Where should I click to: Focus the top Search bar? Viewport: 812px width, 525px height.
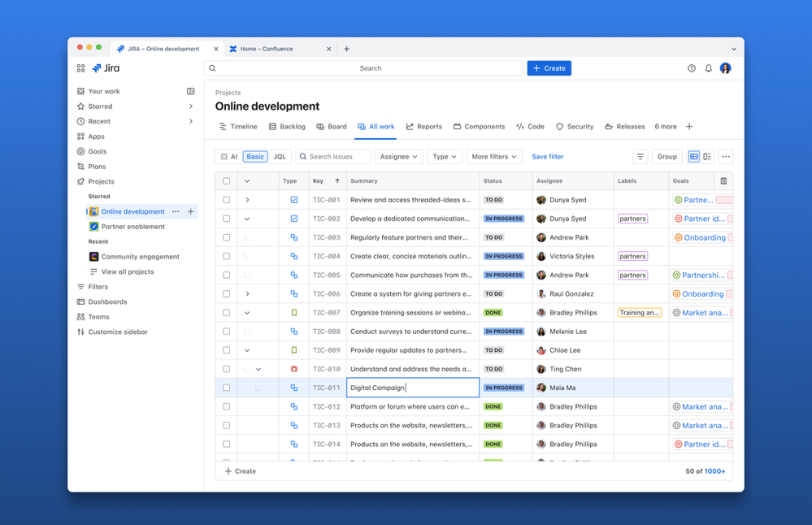click(x=363, y=68)
